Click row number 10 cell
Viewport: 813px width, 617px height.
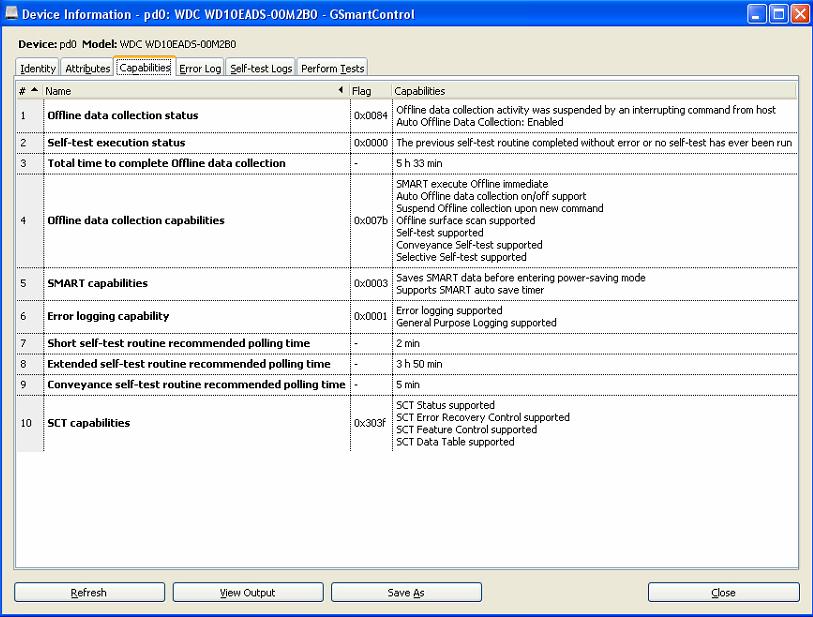coord(30,423)
